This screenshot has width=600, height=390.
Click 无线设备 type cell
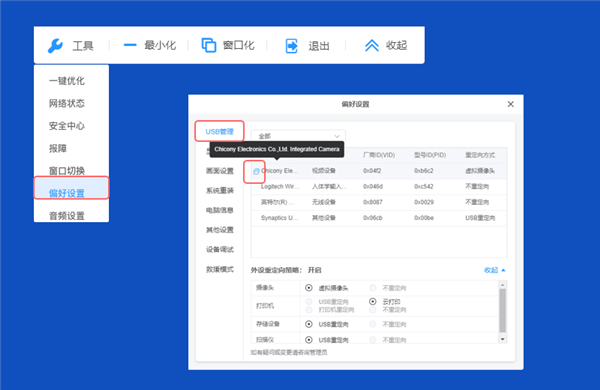tap(324, 202)
